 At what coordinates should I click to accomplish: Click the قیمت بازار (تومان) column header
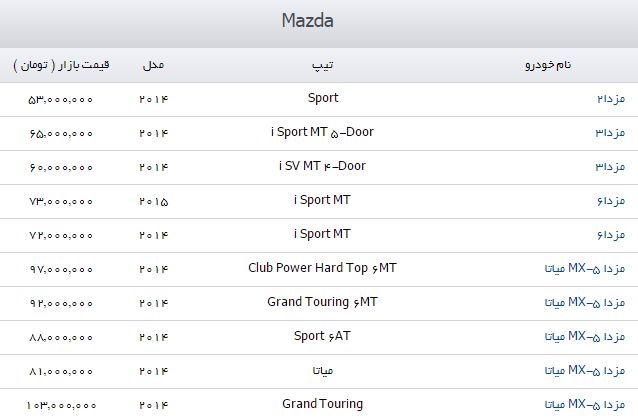(63, 66)
